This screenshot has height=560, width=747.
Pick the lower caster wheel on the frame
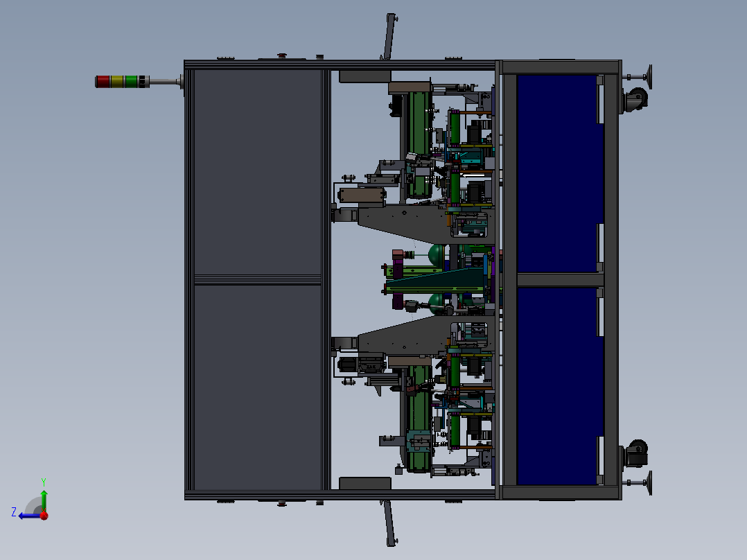636,453
